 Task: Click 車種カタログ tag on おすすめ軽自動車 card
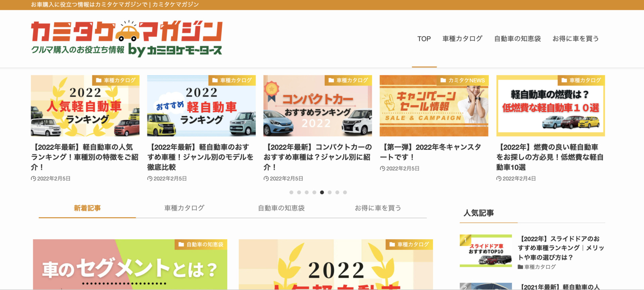tap(232, 80)
